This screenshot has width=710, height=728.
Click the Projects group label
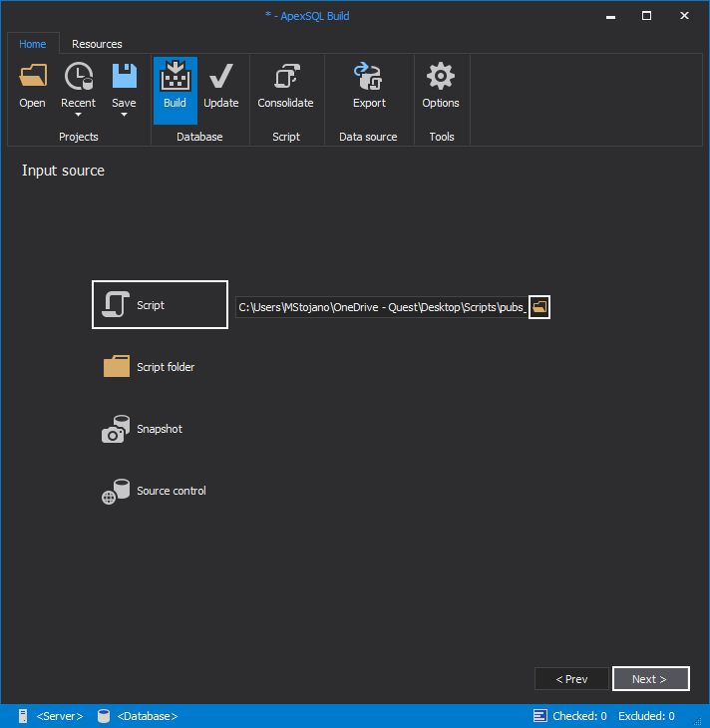tap(79, 137)
